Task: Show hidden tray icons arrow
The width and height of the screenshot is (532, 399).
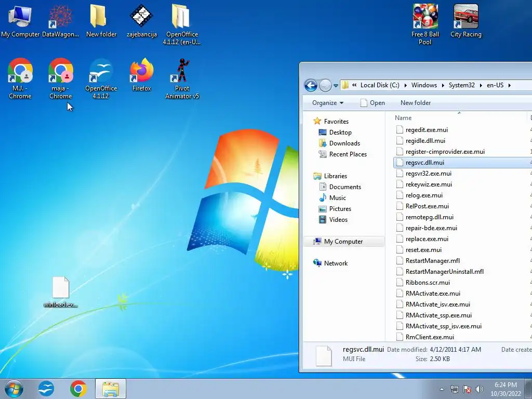Action: tap(442, 389)
